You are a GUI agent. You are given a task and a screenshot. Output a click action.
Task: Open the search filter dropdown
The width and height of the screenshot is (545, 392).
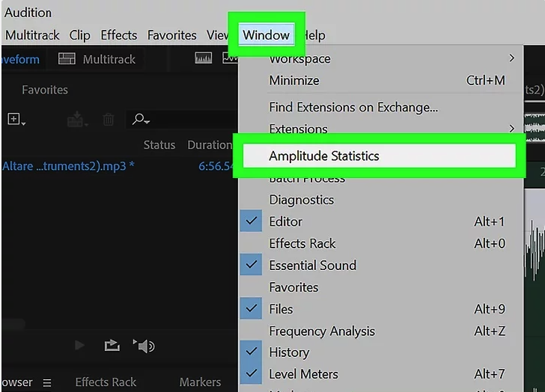point(141,120)
